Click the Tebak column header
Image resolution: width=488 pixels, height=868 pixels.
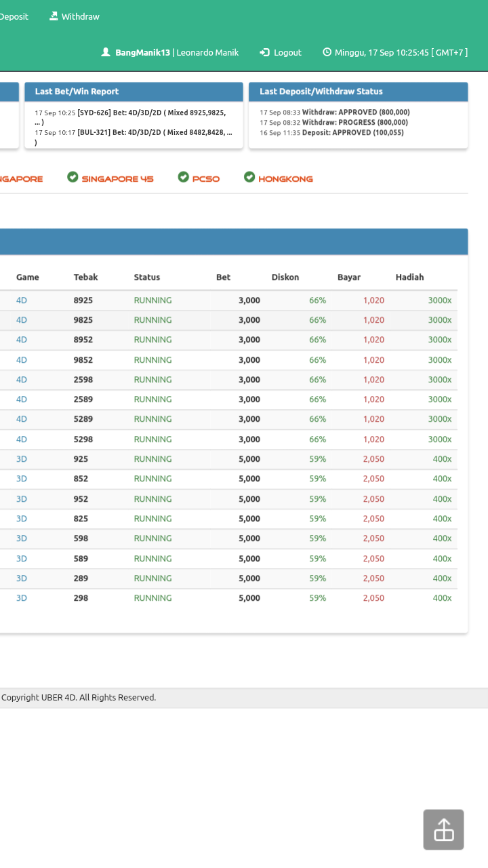pyautogui.click(x=85, y=277)
